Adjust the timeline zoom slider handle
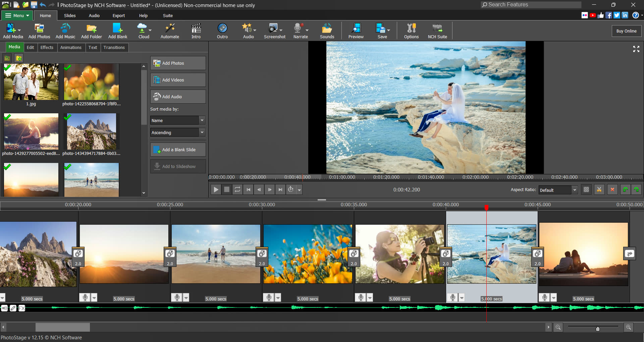Image resolution: width=644 pixels, height=342 pixels. point(598,329)
